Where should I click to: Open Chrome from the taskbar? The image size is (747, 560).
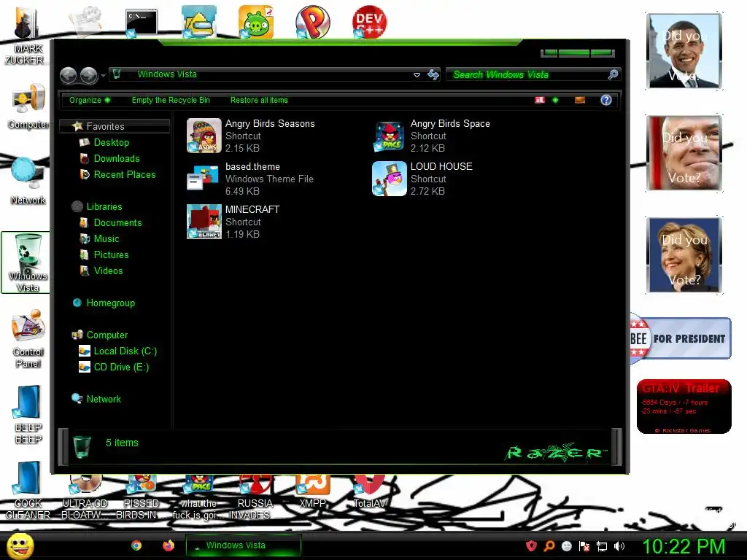coord(136,545)
